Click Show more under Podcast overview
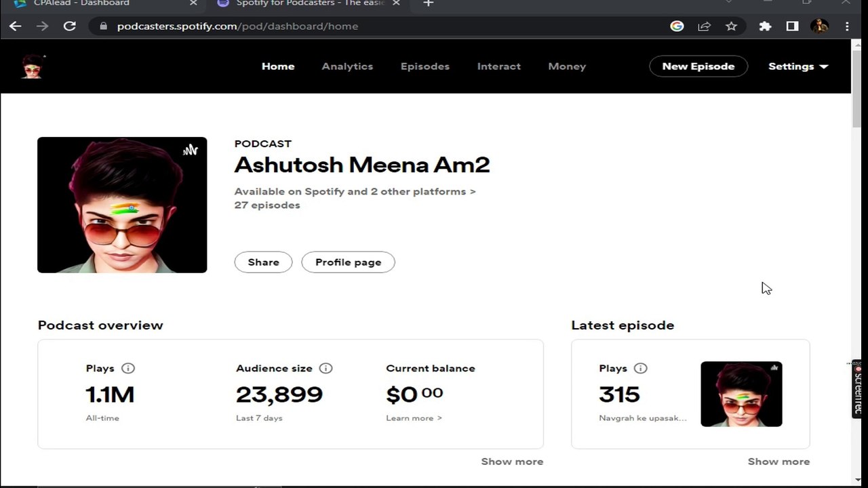Viewport: 868px width, 488px height. (x=512, y=462)
